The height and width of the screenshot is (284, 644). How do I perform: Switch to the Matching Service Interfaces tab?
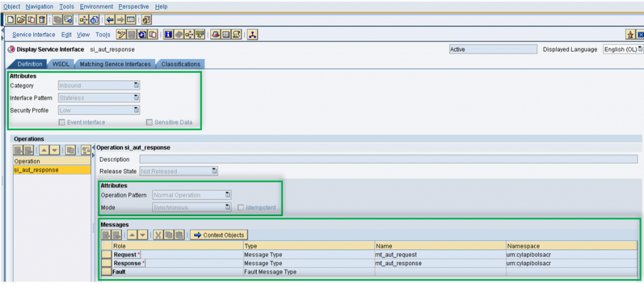coord(115,64)
